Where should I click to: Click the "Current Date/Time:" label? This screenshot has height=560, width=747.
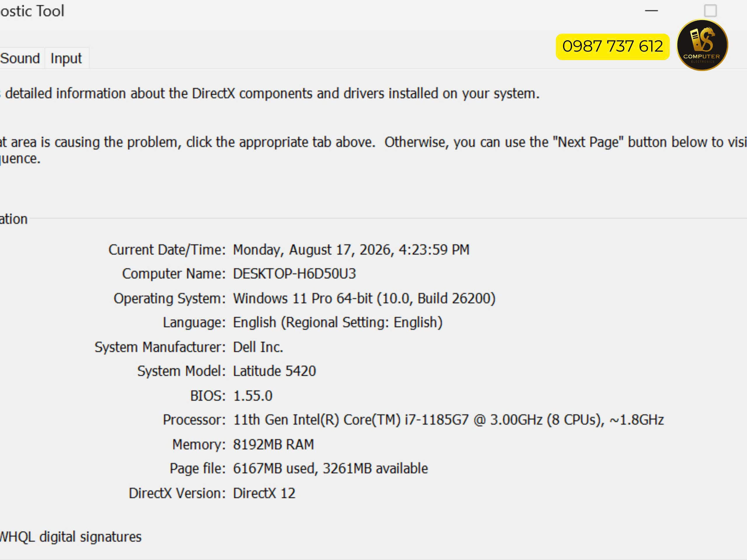(167, 250)
